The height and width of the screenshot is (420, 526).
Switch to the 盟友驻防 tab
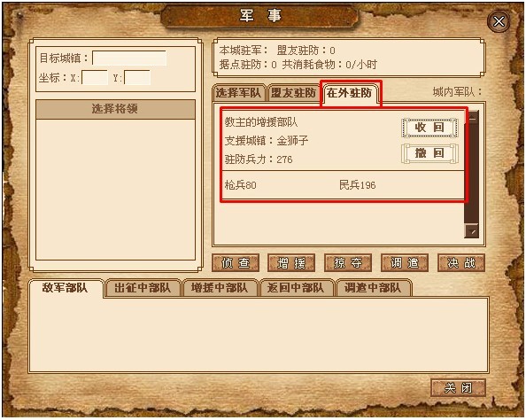point(293,93)
